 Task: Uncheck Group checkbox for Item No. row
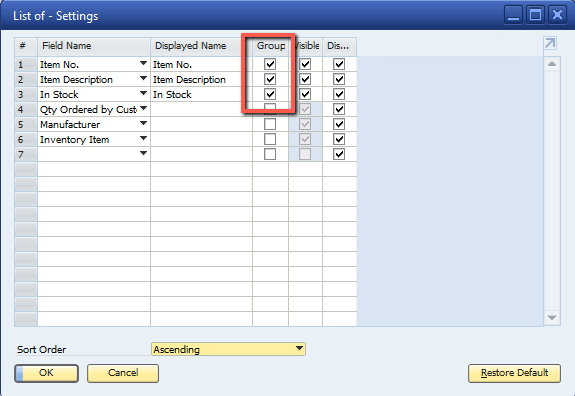point(270,64)
